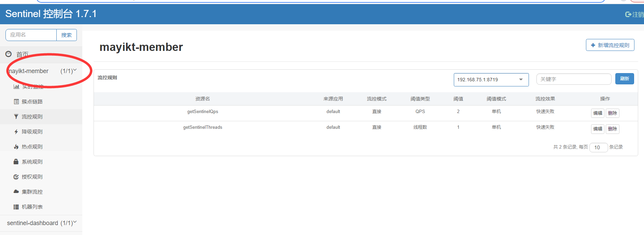Click the dashboard icon beside 首页
This screenshot has width=644, height=235.
[x=9, y=54]
